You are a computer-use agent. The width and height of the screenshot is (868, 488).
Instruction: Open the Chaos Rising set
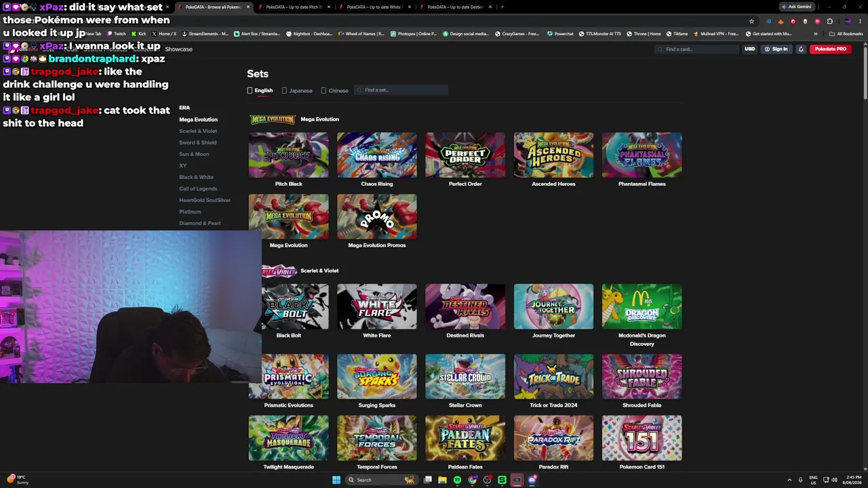[x=376, y=155]
